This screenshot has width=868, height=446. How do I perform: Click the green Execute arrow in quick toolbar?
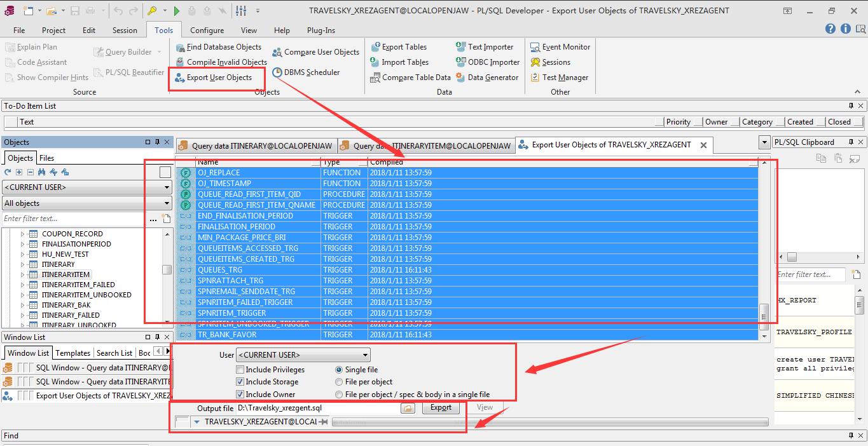pos(177,11)
